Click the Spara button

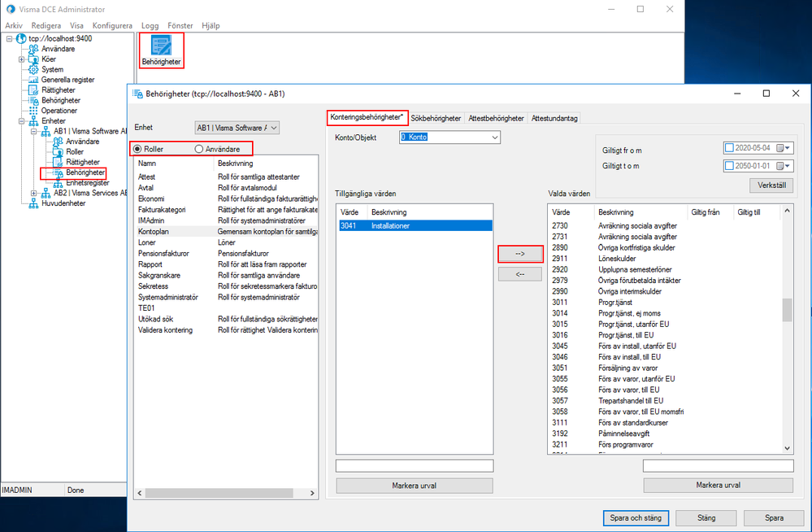coord(774,517)
